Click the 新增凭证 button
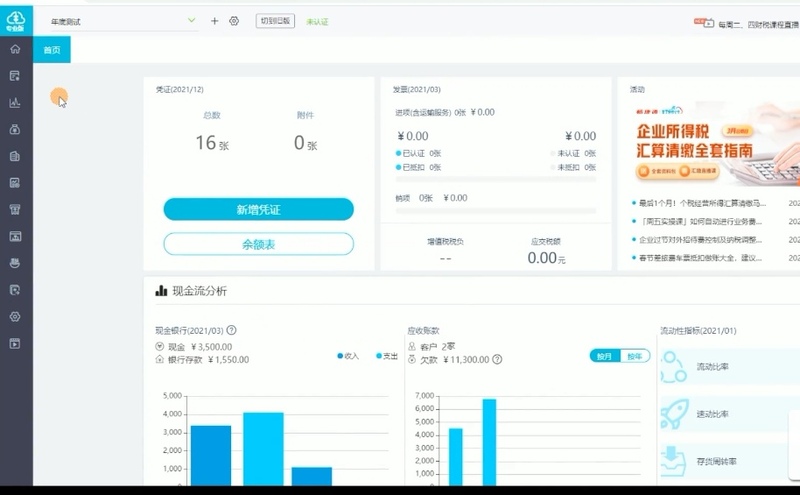The height and width of the screenshot is (495, 800). click(258, 209)
